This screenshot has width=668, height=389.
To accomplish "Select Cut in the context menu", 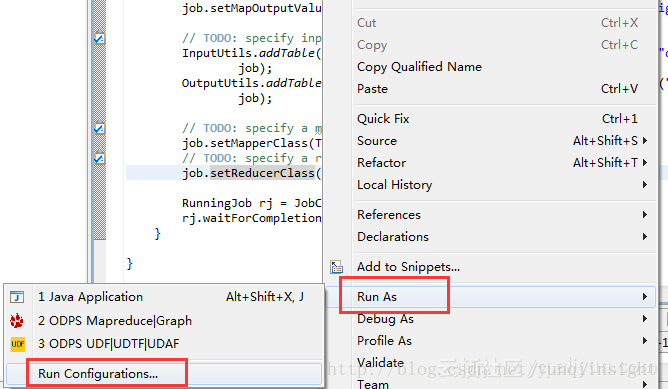I will click(490, 23).
